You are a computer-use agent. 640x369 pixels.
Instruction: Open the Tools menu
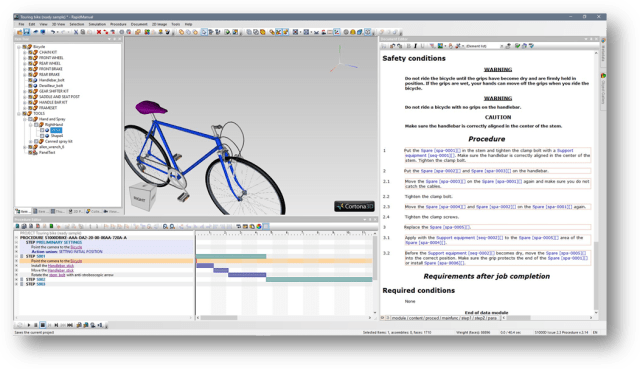tap(176, 24)
